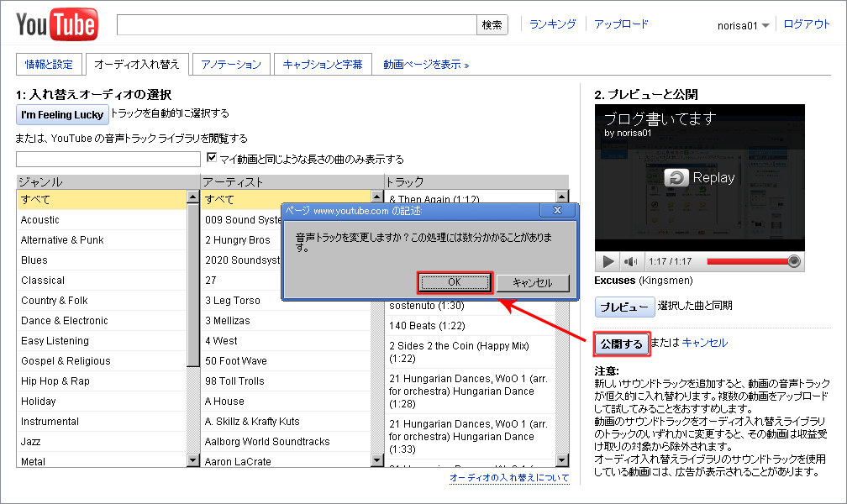Open the norisa01 account dropdown
Viewport: 847px width, 504px height.
pos(744,25)
